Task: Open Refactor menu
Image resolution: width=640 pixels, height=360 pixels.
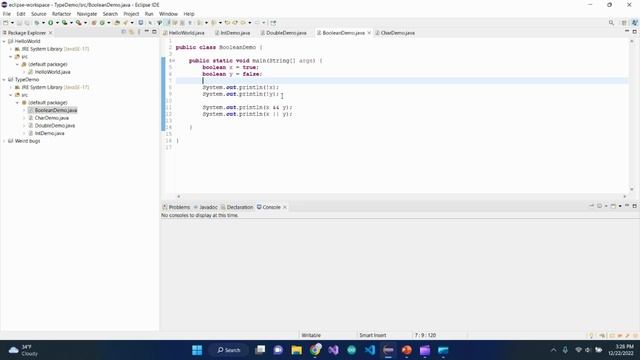Action: 62,14
